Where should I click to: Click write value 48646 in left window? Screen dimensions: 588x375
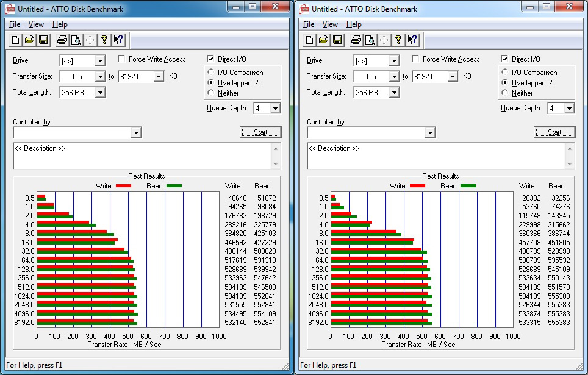[237, 198]
